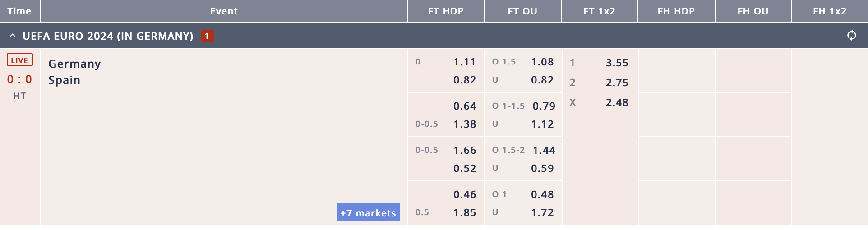Select the FT OU column header
The height and width of the screenshot is (230, 868).
coord(522,11)
